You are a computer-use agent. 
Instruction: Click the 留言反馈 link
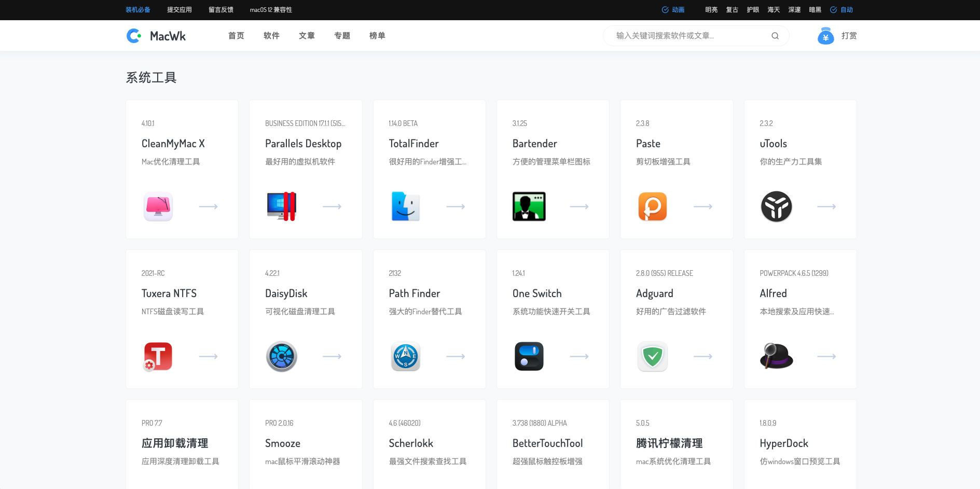click(x=221, y=10)
